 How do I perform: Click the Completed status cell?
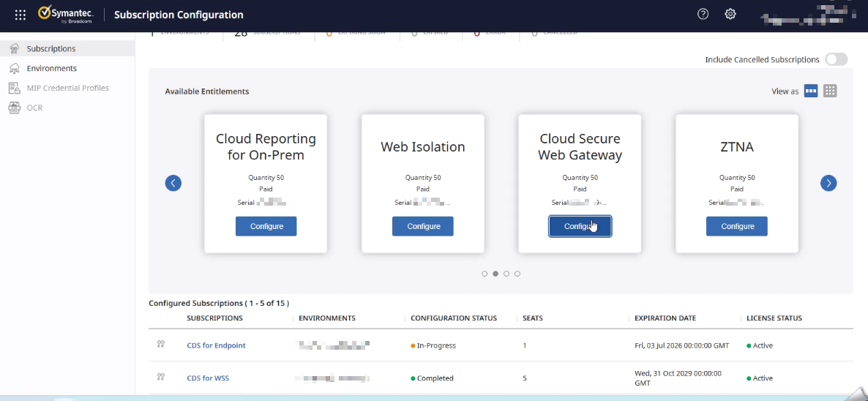click(433, 378)
